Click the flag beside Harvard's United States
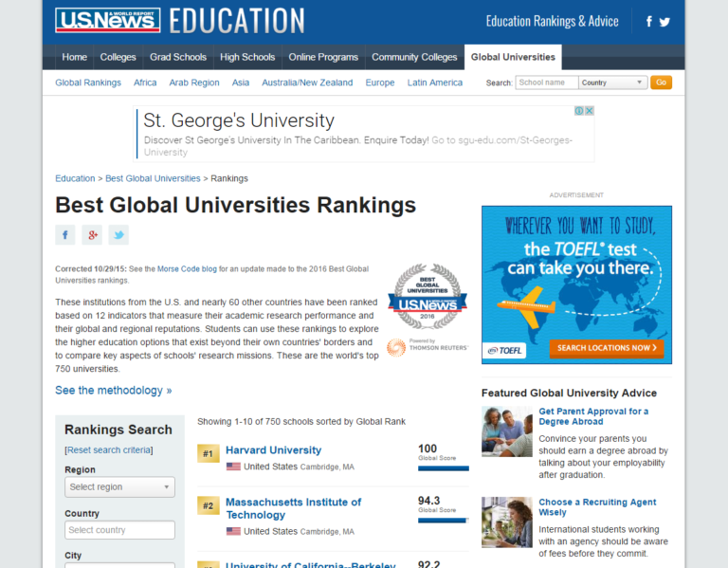 pyautogui.click(x=233, y=467)
